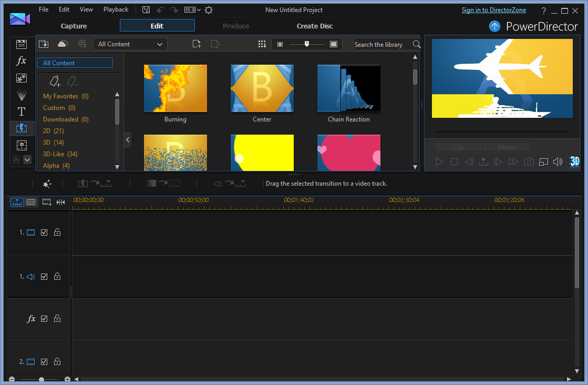
Task: Click Sign in to DirectorZone link
Action: pyautogui.click(x=494, y=10)
